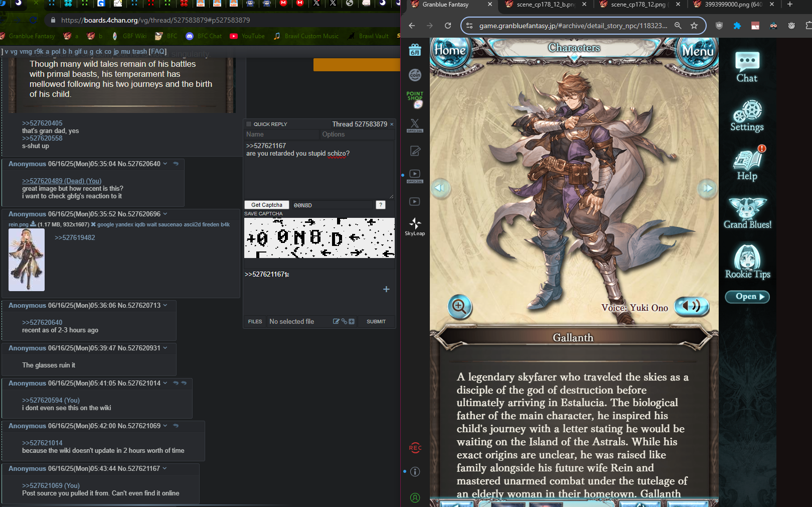812x507 pixels.
Task: Expand post menu arrow of No.527621014
Action: coord(165,383)
